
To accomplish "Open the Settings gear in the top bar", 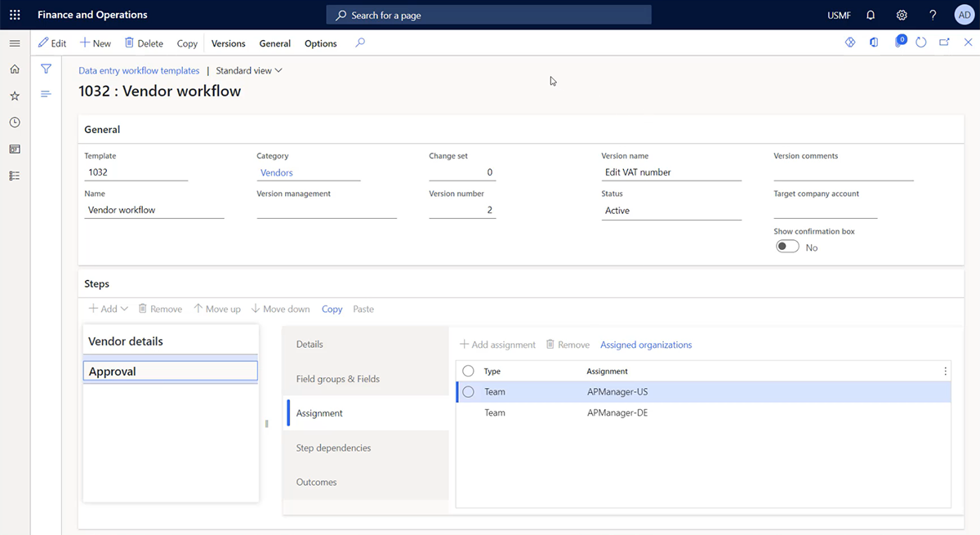I will (x=902, y=14).
